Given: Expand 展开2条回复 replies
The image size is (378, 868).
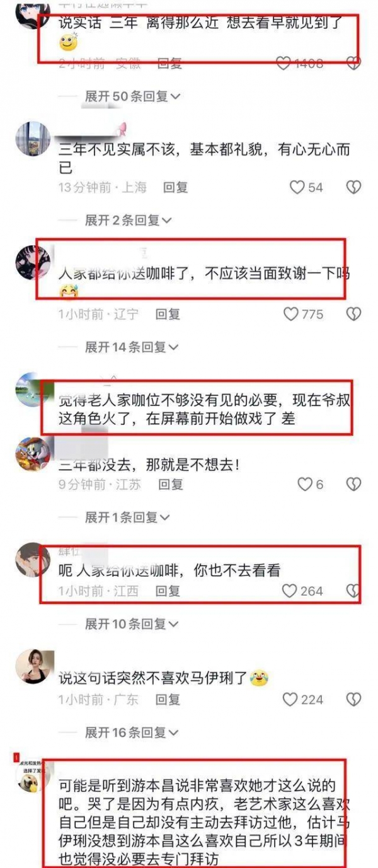Looking at the screenshot, I should click(129, 221).
